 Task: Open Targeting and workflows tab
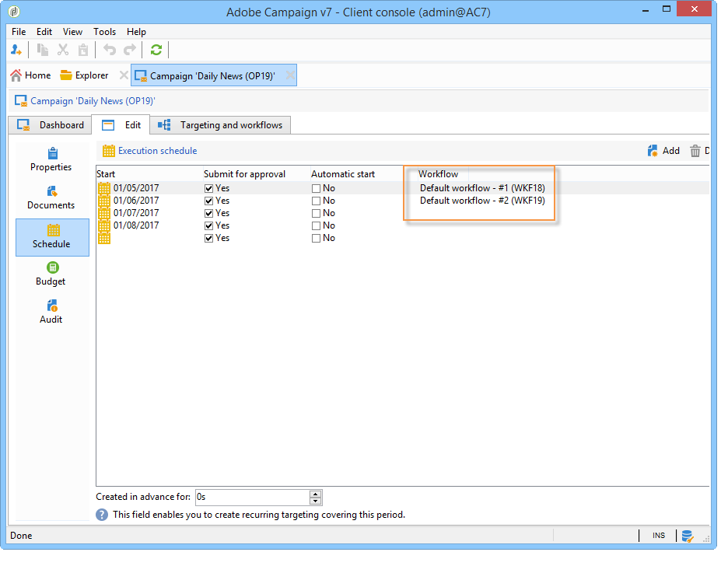221,125
